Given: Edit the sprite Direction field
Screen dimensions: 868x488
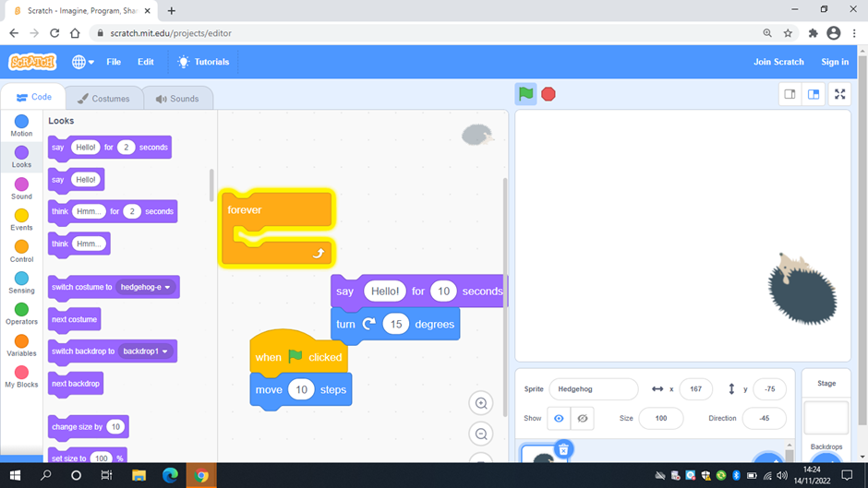Looking at the screenshot, I should pyautogui.click(x=764, y=418).
